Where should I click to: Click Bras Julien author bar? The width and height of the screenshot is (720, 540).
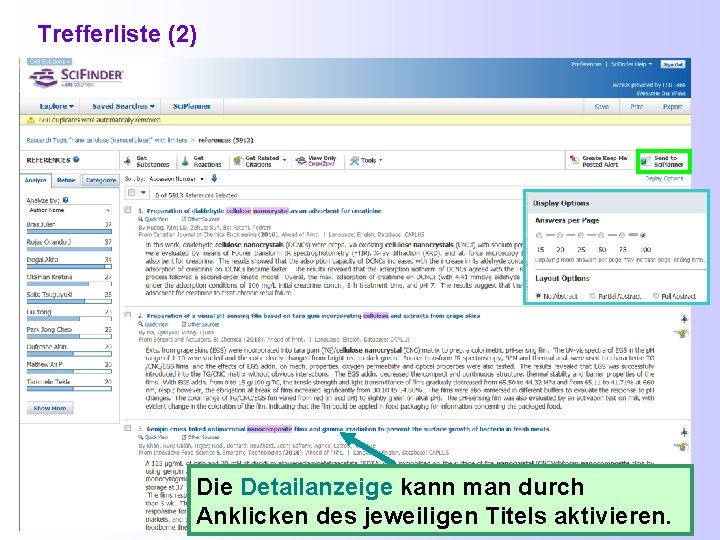click(69, 231)
